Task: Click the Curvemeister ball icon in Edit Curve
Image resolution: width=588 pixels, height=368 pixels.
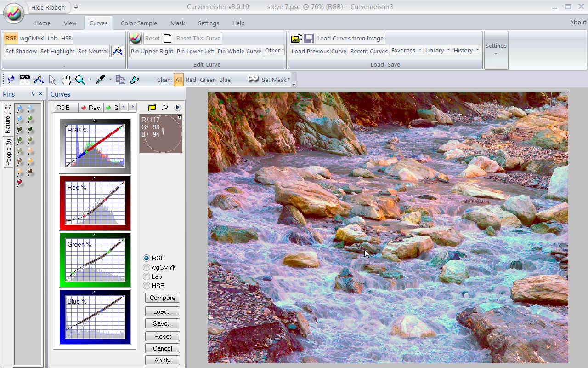Action: [135, 38]
